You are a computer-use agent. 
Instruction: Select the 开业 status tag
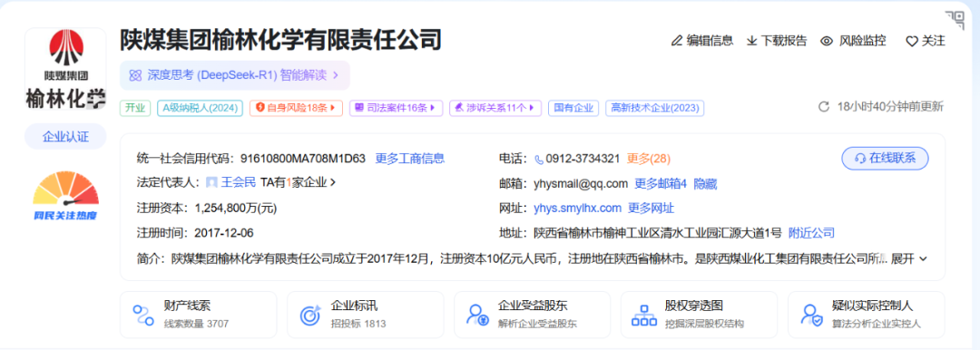click(x=135, y=108)
